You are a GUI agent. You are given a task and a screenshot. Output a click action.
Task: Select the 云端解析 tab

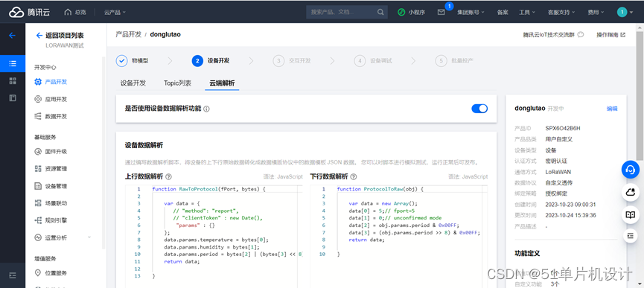pyautogui.click(x=222, y=83)
